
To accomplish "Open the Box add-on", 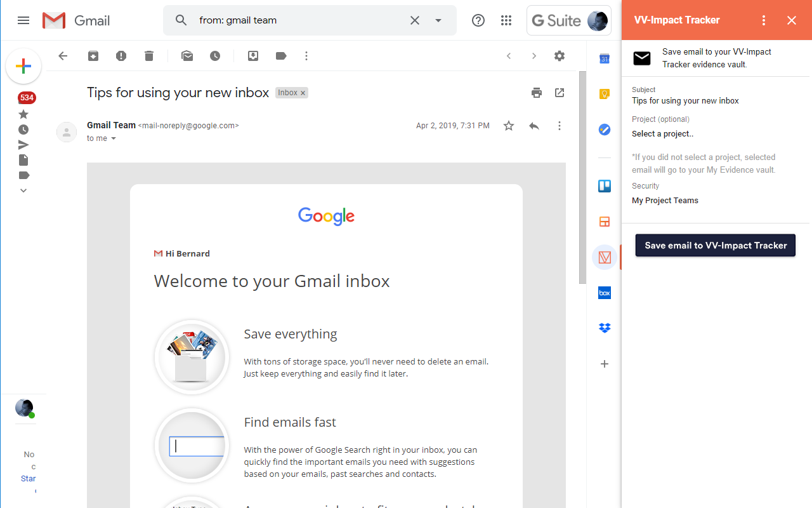I will (x=605, y=293).
